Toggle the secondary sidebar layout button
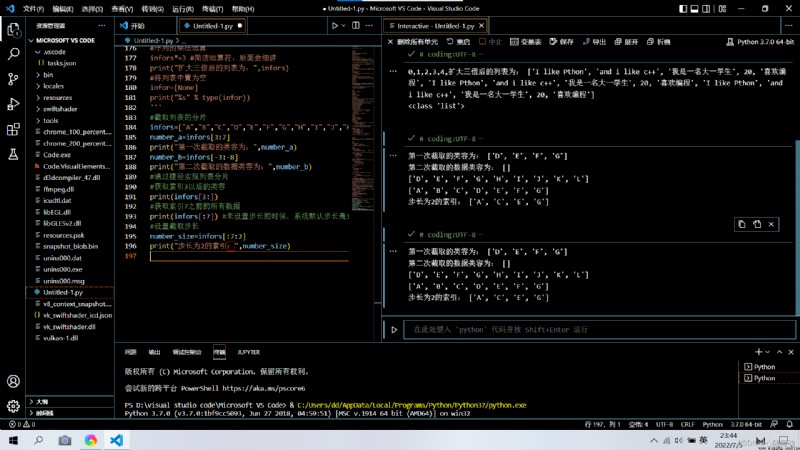Viewport: 800px width, 450px height. tap(706, 9)
